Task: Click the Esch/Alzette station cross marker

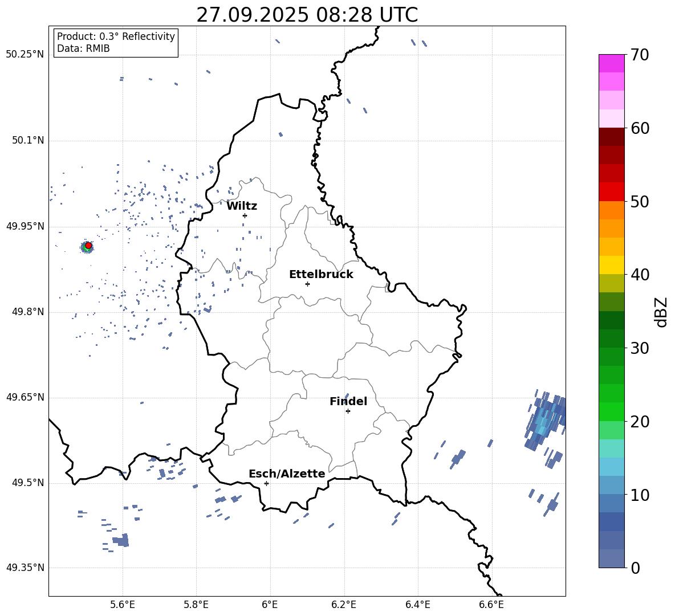Action: tap(266, 483)
